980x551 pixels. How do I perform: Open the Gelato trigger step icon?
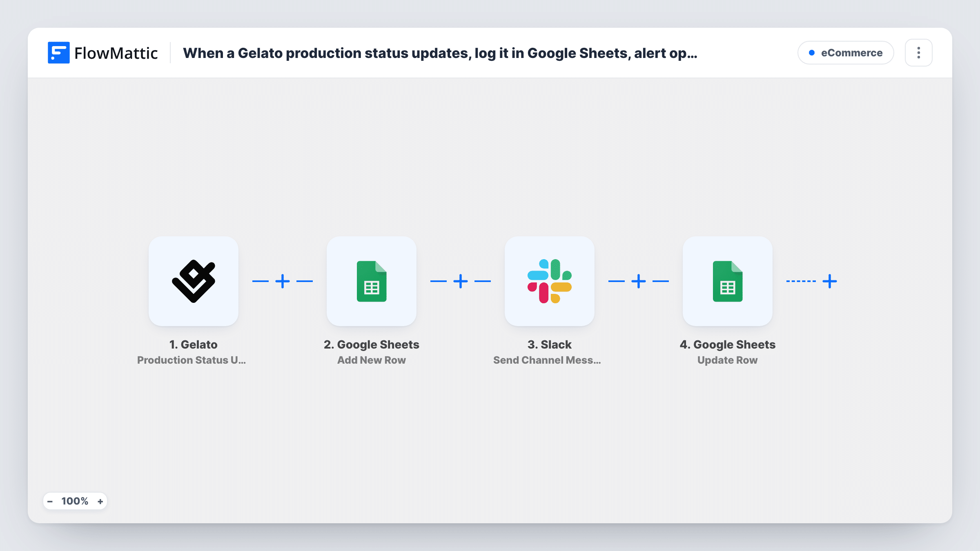[194, 281]
